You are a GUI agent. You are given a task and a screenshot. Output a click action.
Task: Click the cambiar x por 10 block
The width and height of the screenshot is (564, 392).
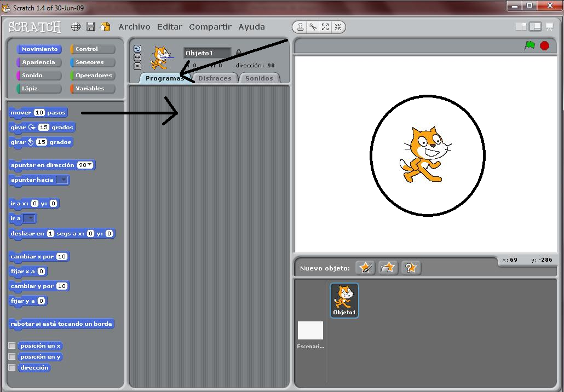(39, 256)
